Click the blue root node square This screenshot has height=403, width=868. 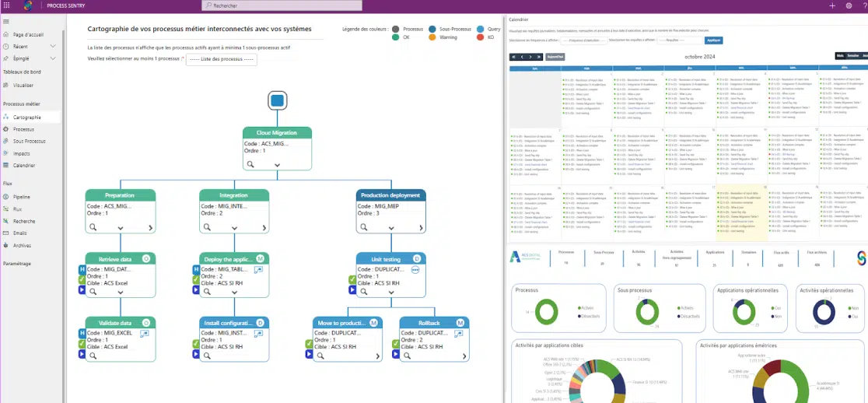tap(278, 100)
